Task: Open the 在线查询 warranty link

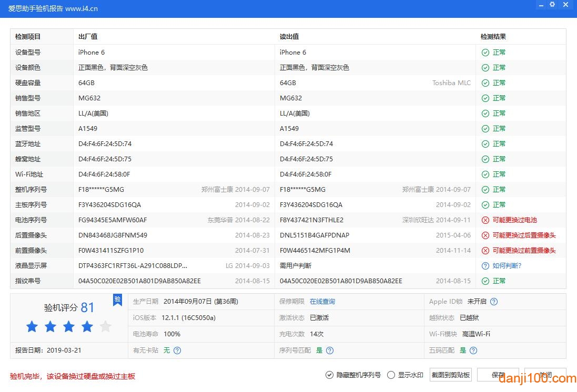Action: (322, 302)
